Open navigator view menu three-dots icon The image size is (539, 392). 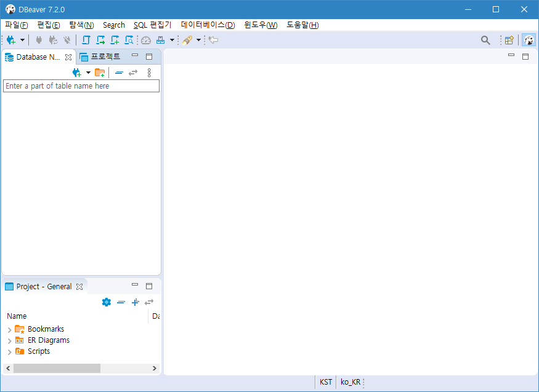coord(149,73)
